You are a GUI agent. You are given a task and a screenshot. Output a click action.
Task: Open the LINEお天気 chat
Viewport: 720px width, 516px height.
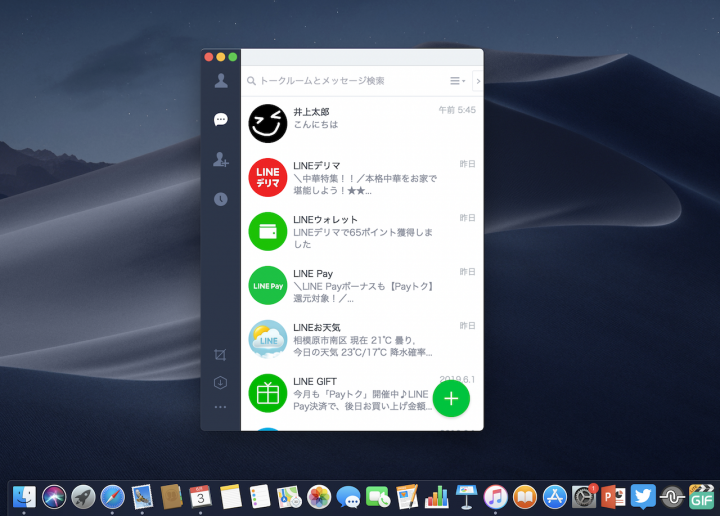coord(362,339)
